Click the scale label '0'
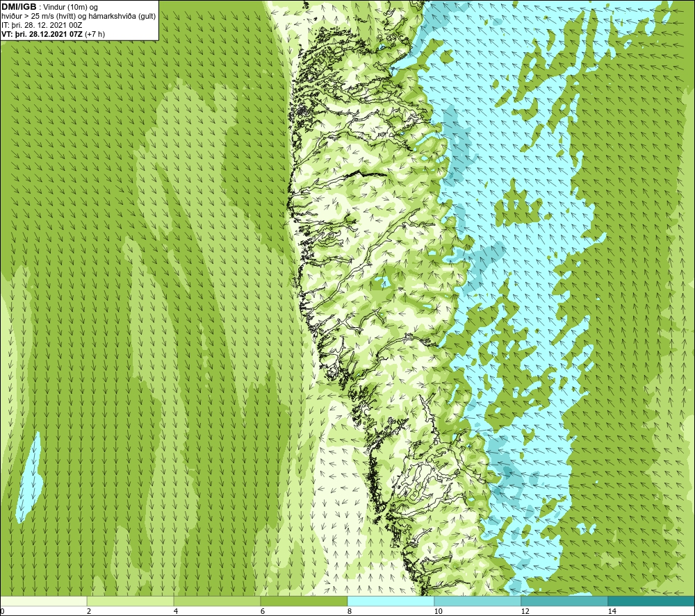 [2, 611]
